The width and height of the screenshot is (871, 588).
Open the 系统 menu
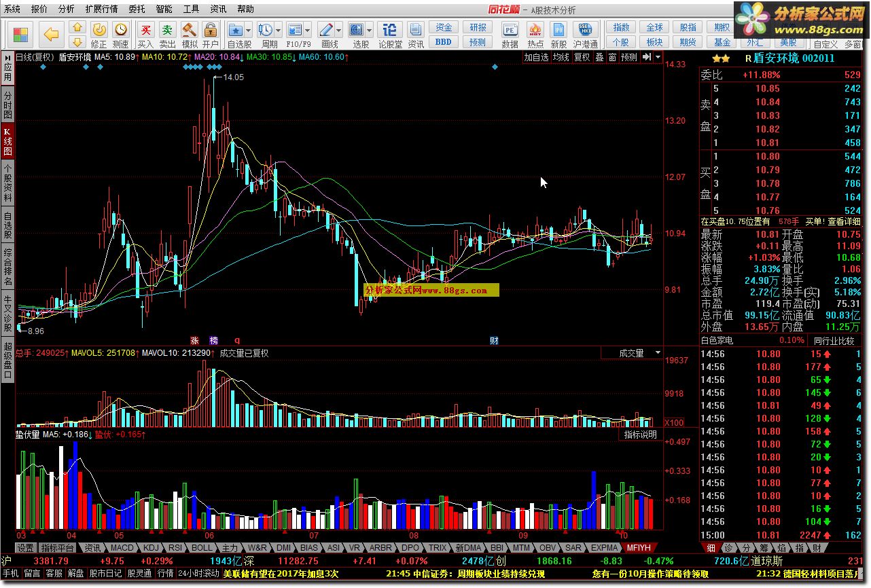pyautogui.click(x=12, y=9)
